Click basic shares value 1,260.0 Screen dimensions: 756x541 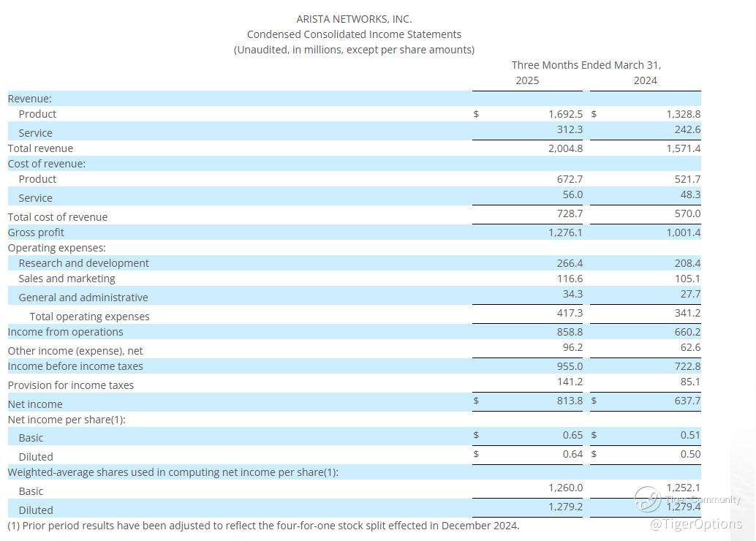point(566,488)
